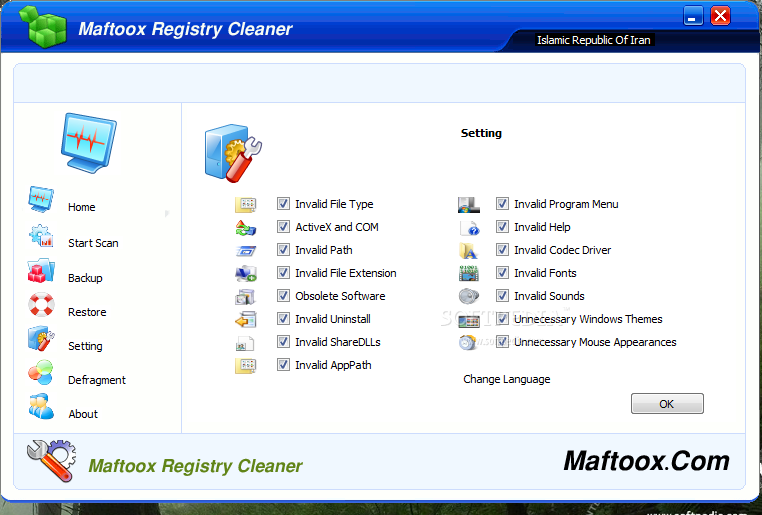Click the OK button
Screen dimensions: 762x515
pos(667,404)
